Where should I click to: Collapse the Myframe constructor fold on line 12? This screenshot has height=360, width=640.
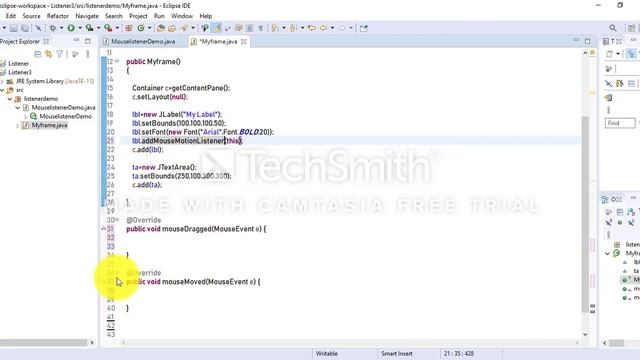[117, 61]
